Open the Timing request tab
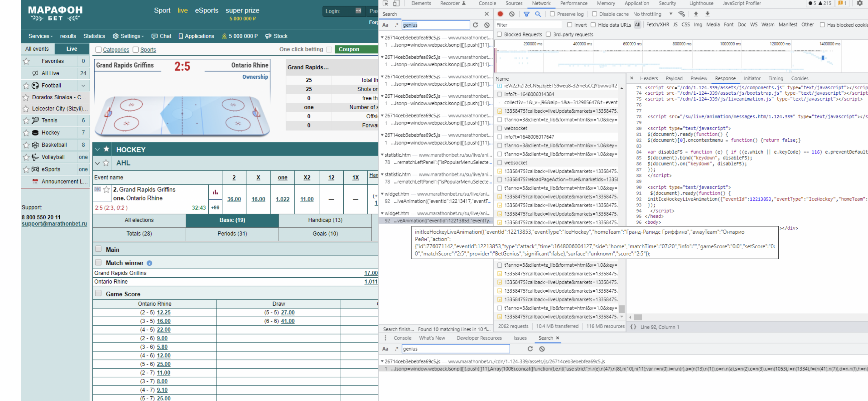Viewport: 868px width, 401px height. click(x=775, y=78)
